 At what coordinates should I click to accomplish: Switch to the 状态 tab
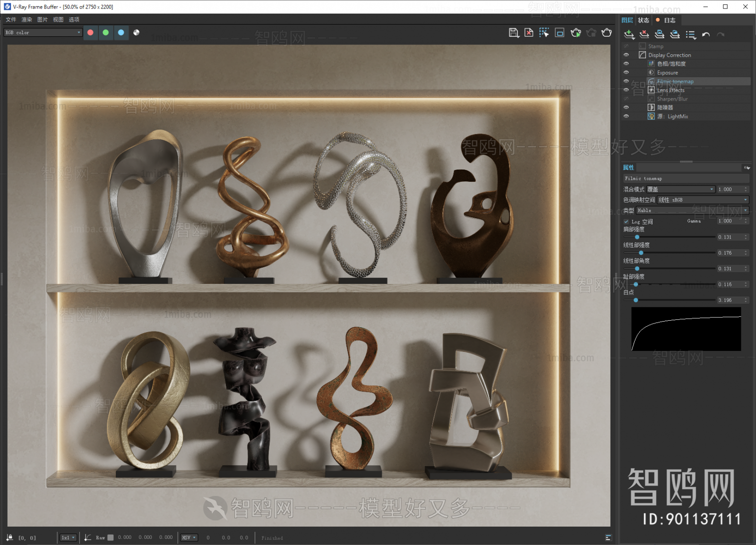(x=644, y=20)
